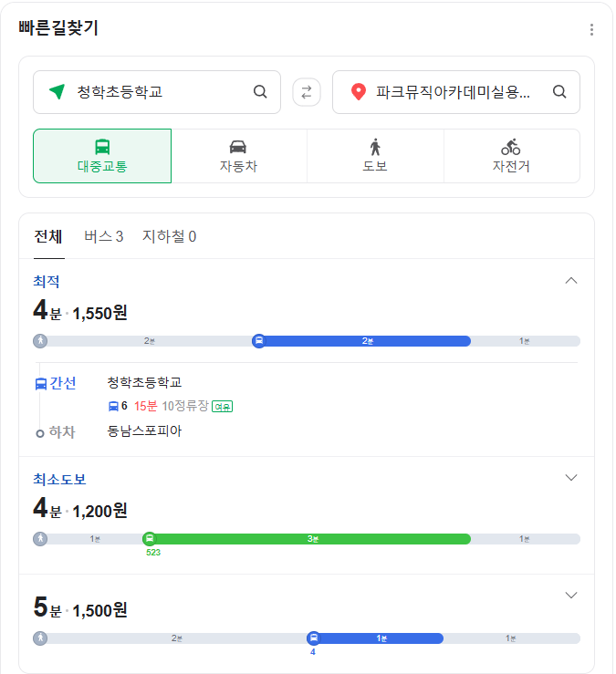
Task: Switch to 자동차 car mode
Action: 238,156
